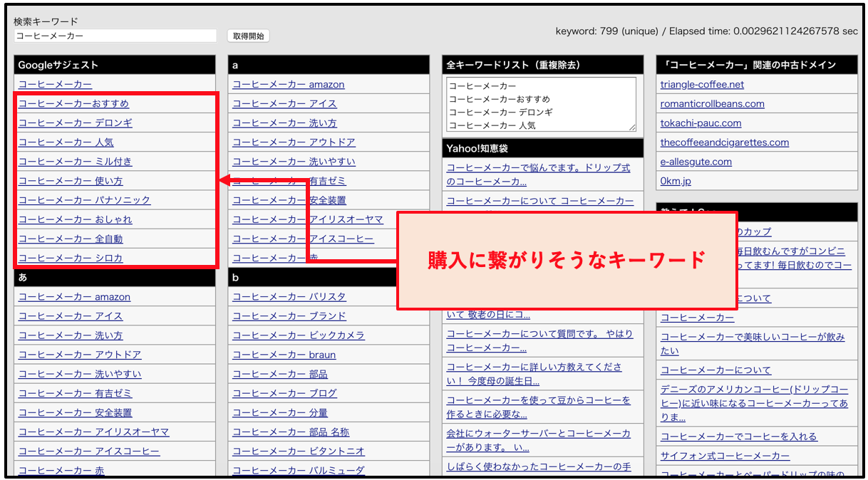Image resolution: width=868 pixels, height=480 pixels.
Task: Click the コーヒーメーカー ブランド link
Action: [289, 316]
